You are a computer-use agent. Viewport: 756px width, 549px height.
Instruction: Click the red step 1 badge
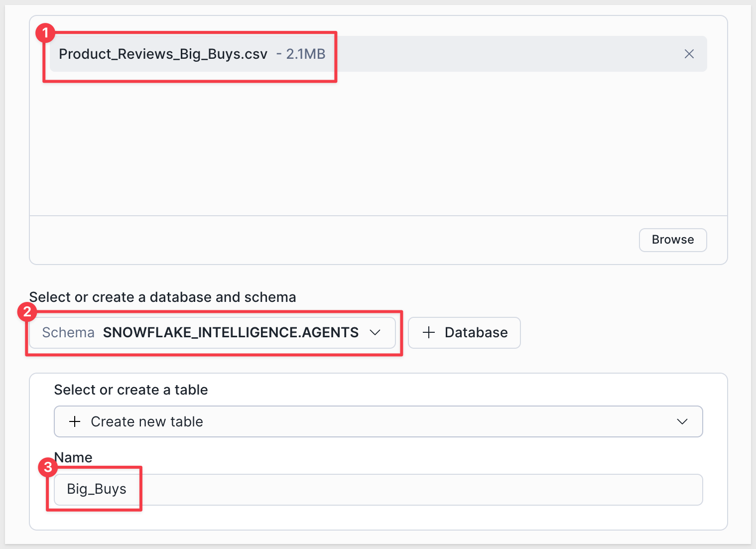(45, 33)
